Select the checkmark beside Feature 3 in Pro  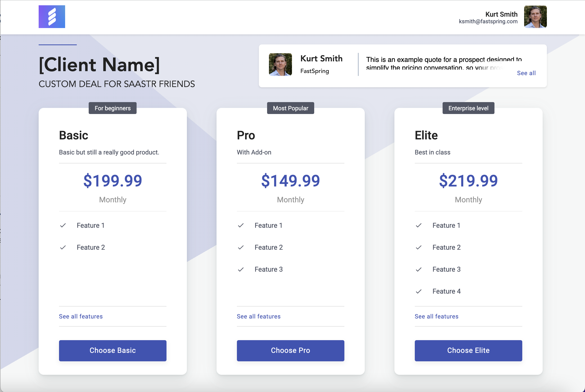pyautogui.click(x=241, y=270)
